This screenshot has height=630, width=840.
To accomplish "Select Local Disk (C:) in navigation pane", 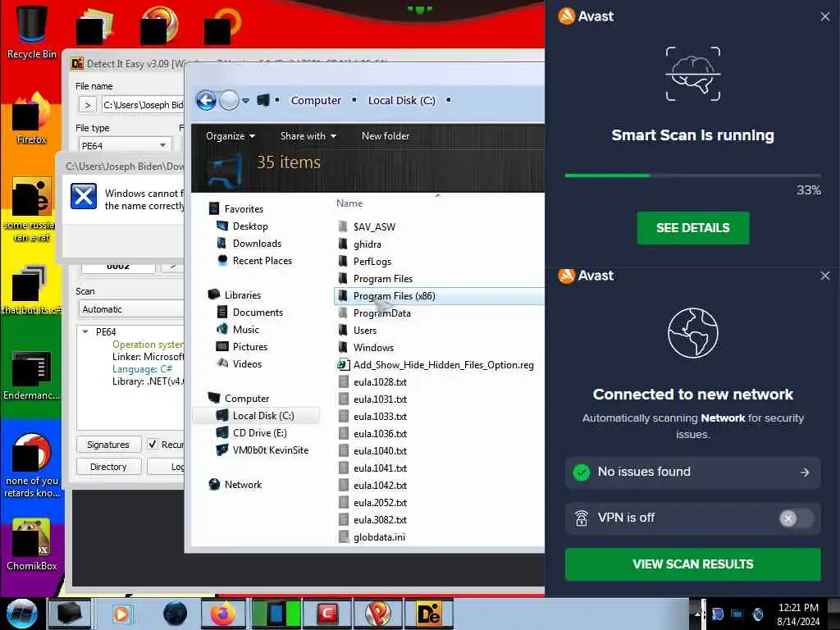I will [x=256, y=415].
